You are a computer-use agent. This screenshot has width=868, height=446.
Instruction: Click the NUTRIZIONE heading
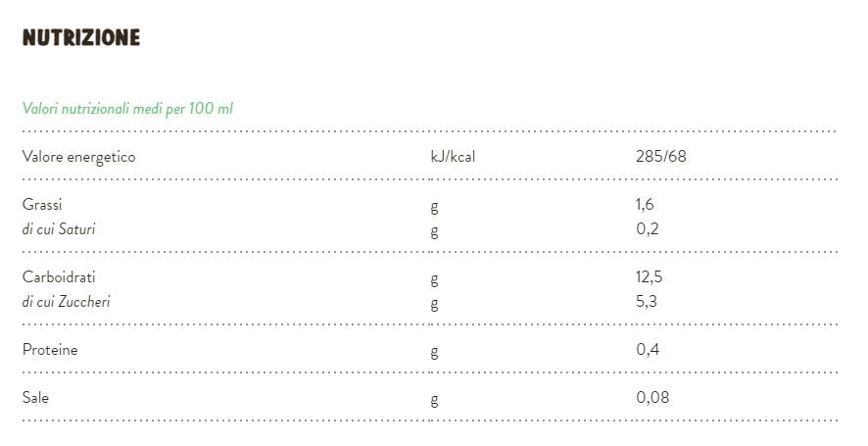click(81, 38)
